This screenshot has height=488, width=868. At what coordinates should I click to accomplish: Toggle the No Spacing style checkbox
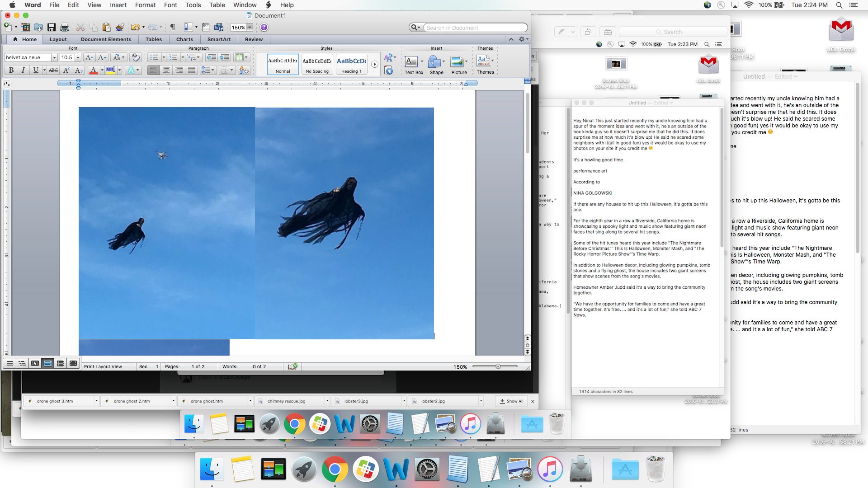(316, 64)
